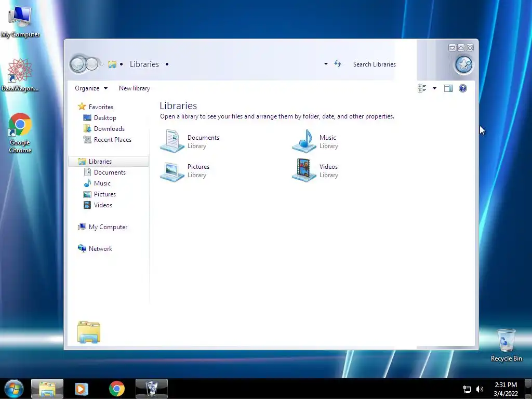Switch to Recycle Bin taskbar item
The image size is (532, 399).
[152, 389]
